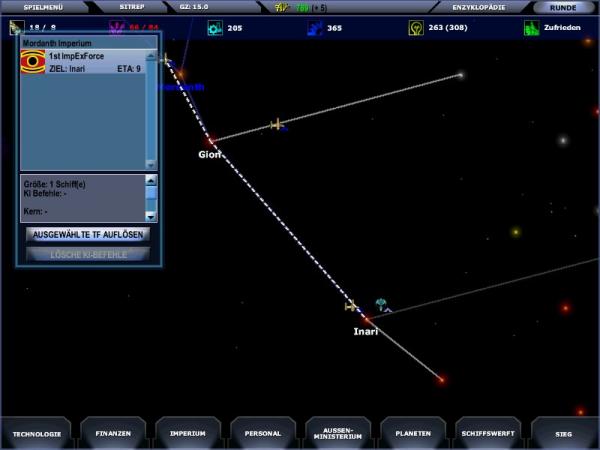Select the Gion star system
600x450 pixels.
(210, 141)
